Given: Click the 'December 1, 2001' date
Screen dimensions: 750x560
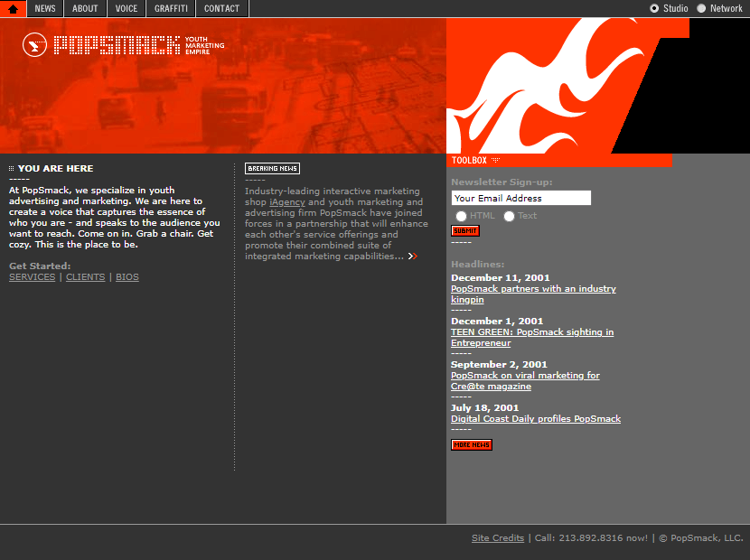Looking at the screenshot, I should pyautogui.click(x=497, y=321).
